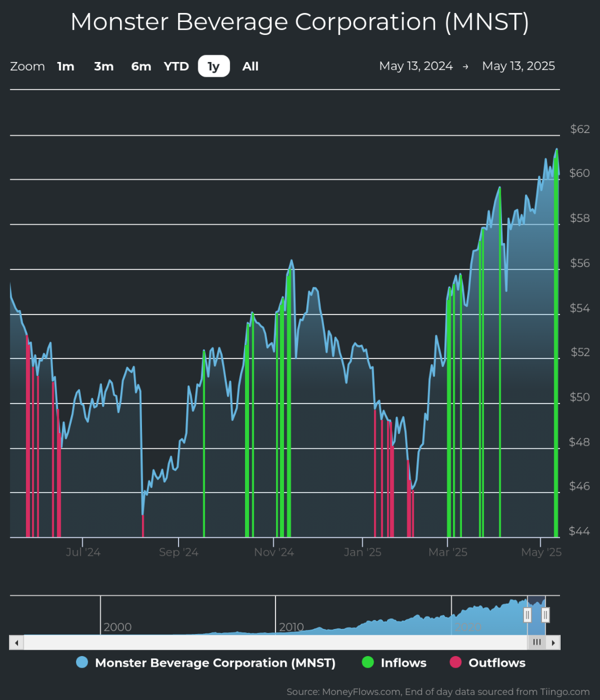
Task: Click the green Inflows legend marker
Action: (x=367, y=663)
